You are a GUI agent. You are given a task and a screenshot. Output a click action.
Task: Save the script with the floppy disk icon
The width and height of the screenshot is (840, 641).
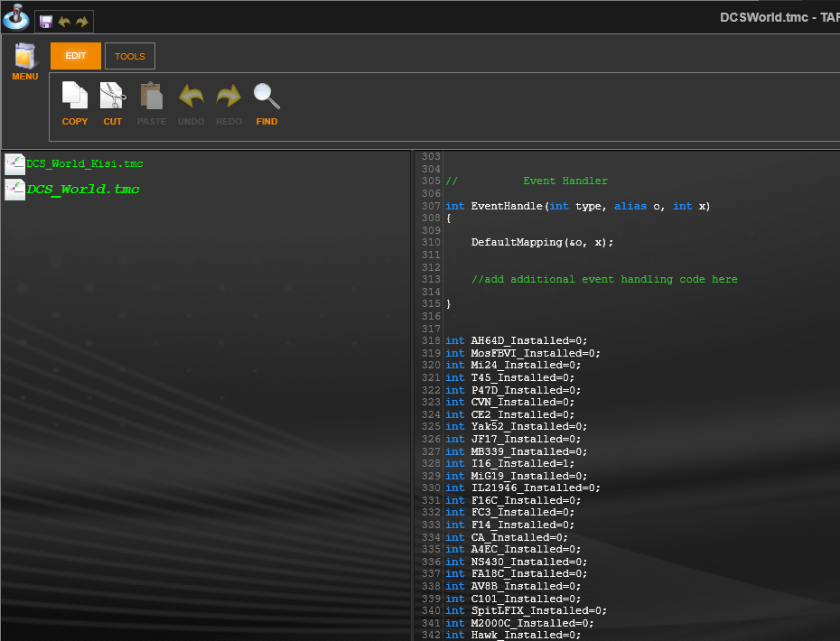click(46, 22)
